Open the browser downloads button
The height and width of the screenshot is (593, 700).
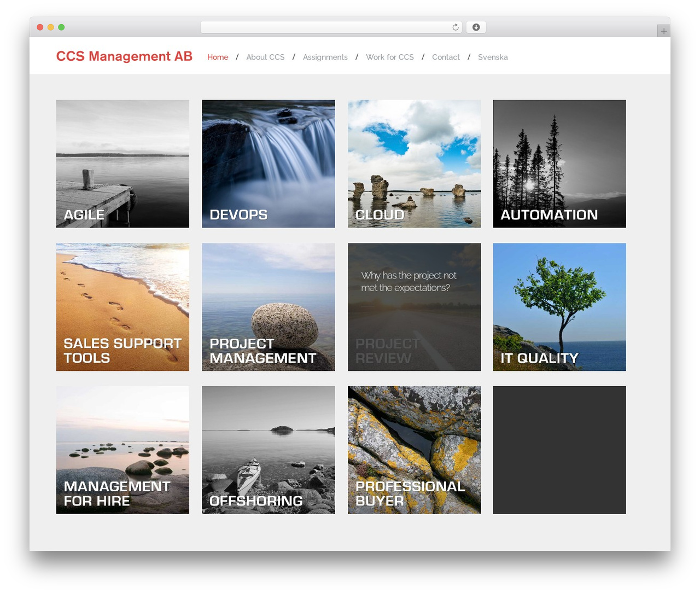pyautogui.click(x=476, y=27)
